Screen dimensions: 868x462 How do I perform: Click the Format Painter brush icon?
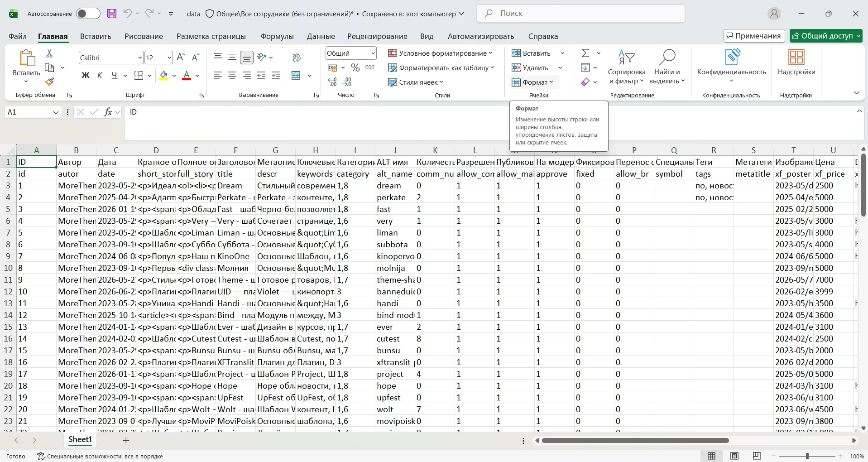tap(49, 82)
